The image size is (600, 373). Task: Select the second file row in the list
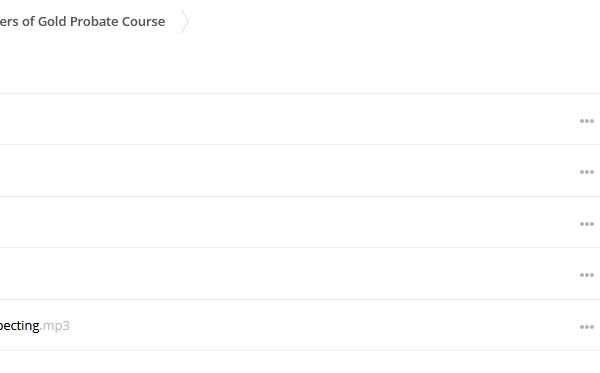[x=300, y=171]
